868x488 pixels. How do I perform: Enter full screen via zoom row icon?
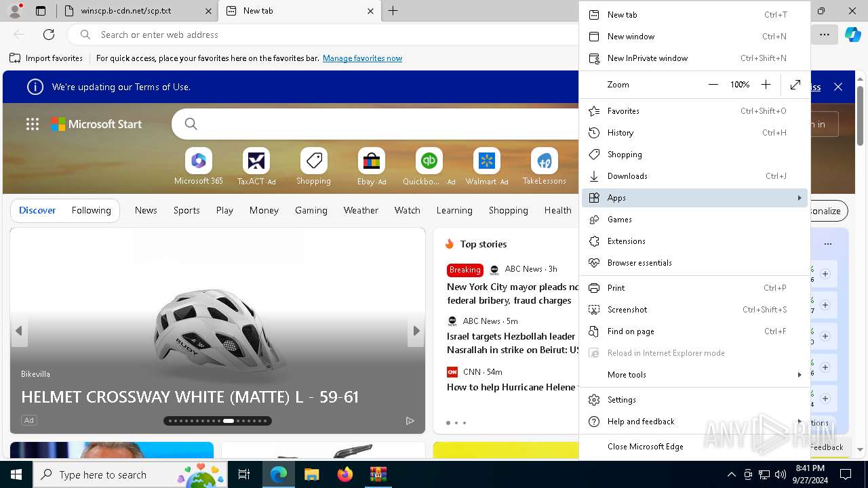(795, 85)
